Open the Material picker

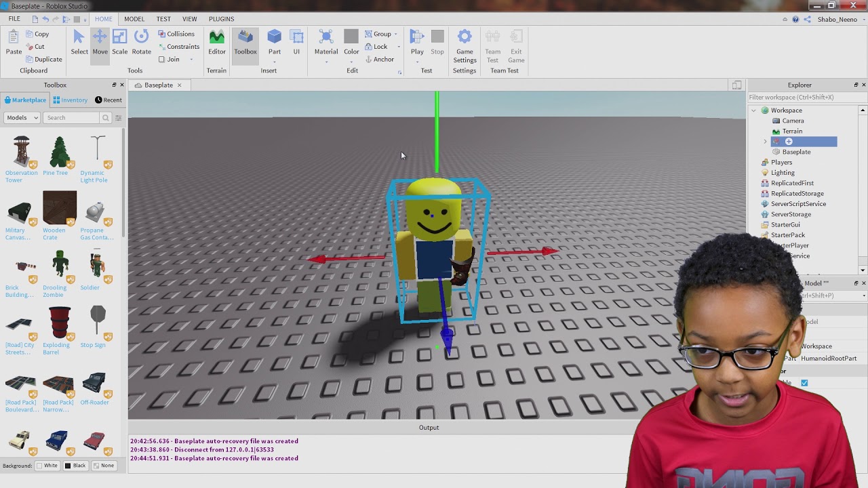tap(326, 42)
